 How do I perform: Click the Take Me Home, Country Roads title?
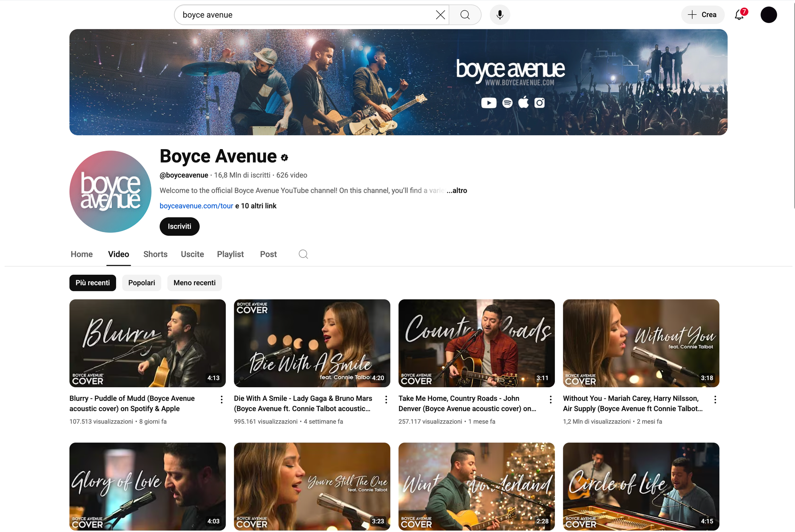tap(467, 404)
